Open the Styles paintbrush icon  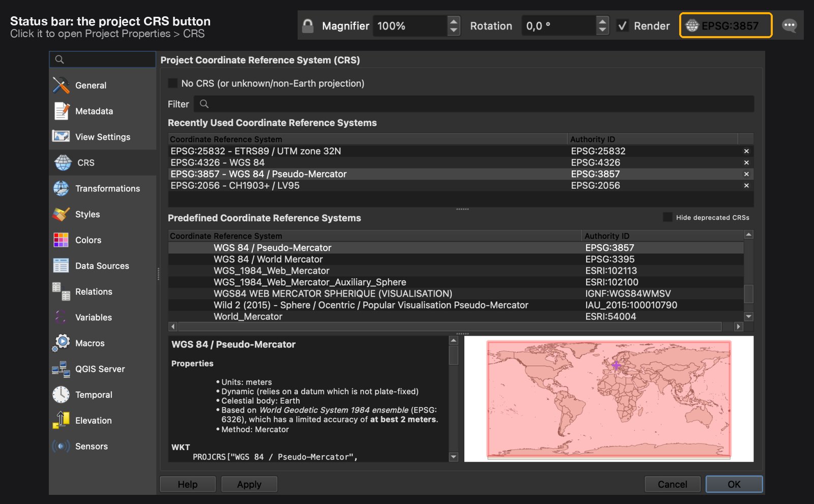pos(61,214)
